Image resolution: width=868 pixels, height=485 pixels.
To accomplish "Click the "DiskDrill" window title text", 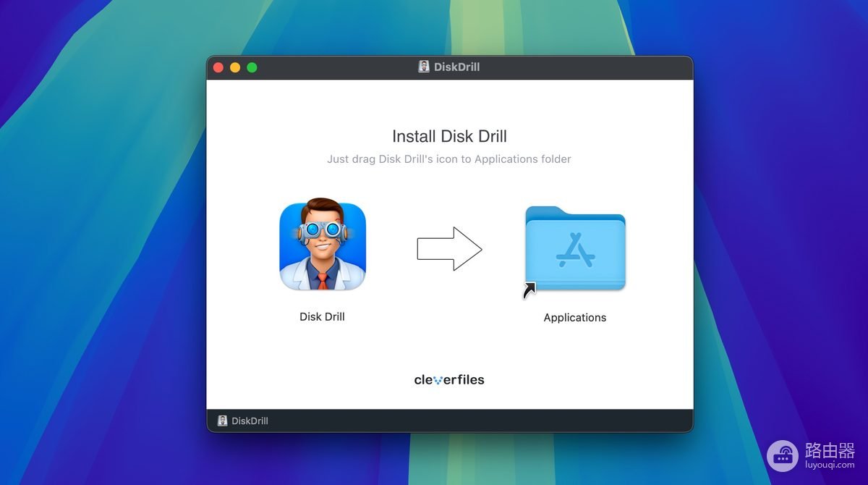I will pos(456,67).
